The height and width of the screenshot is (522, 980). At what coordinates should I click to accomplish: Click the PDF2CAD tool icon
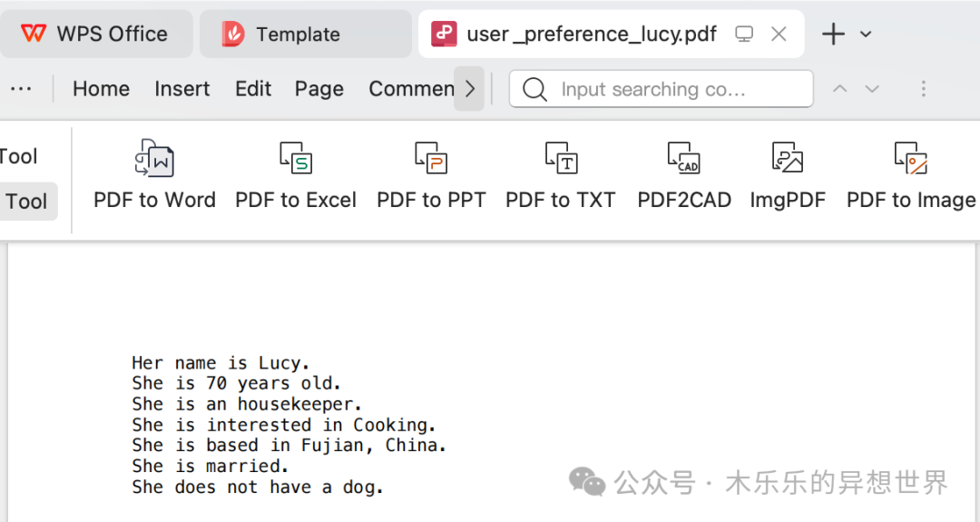(684, 159)
